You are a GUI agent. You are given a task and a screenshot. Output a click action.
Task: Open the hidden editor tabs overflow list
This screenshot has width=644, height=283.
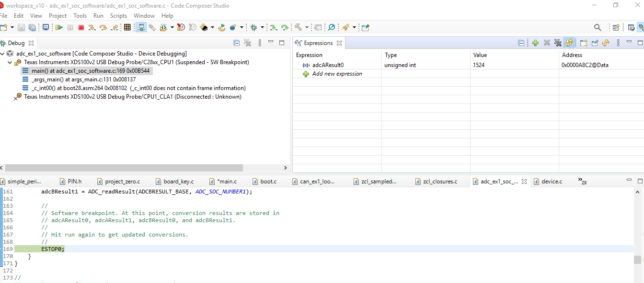[582, 181]
